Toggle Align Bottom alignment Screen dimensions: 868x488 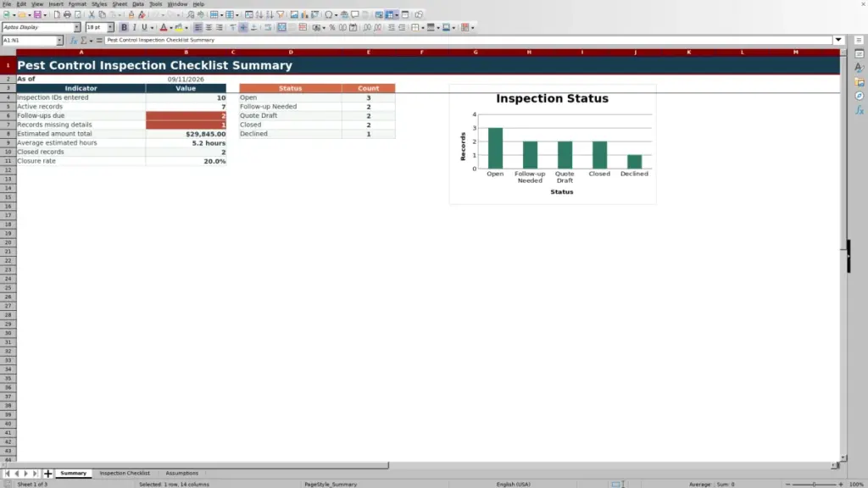point(253,27)
